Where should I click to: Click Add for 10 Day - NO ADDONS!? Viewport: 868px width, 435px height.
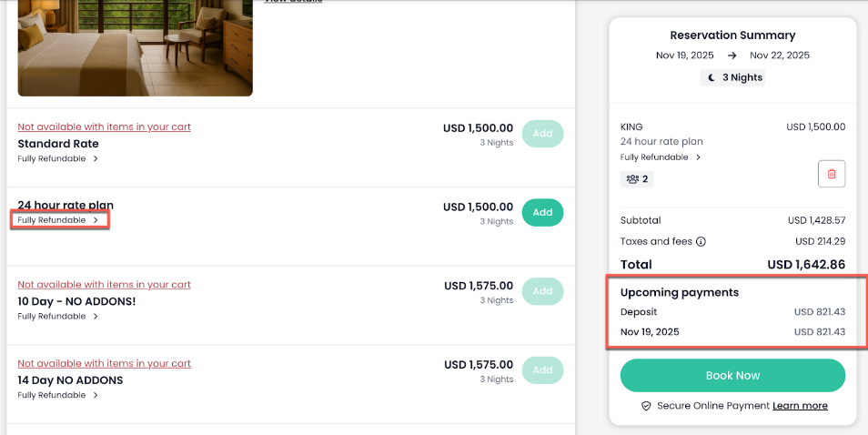coord(542,291)
